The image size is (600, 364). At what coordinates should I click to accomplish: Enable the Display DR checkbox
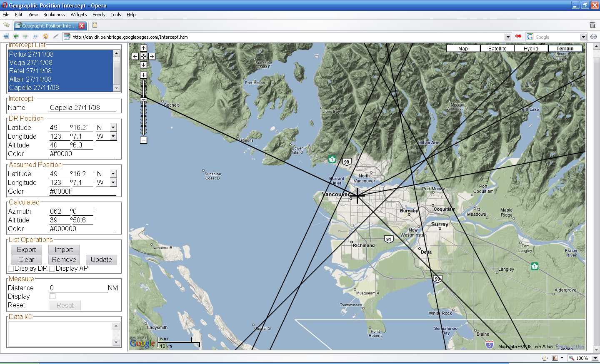click(11, 269)
